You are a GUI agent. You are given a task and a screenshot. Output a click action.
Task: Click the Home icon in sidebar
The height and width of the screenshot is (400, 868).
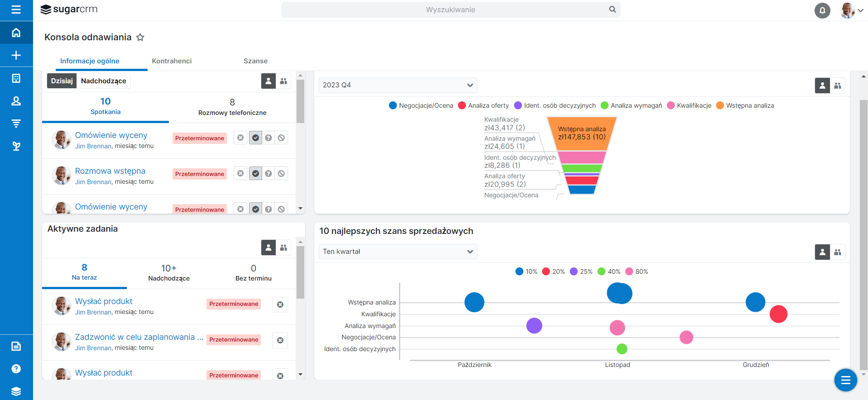click(x=16, y=33)
